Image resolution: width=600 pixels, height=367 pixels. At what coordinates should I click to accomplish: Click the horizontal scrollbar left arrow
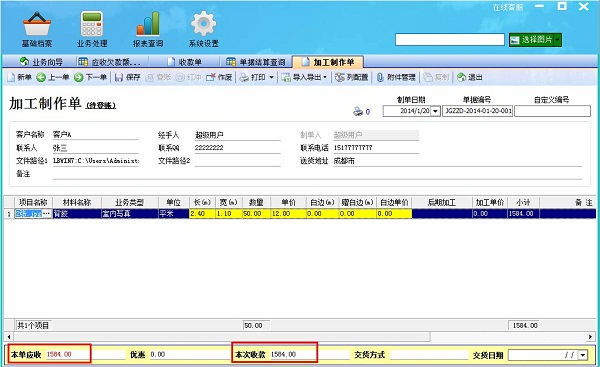tap(9, 337)
